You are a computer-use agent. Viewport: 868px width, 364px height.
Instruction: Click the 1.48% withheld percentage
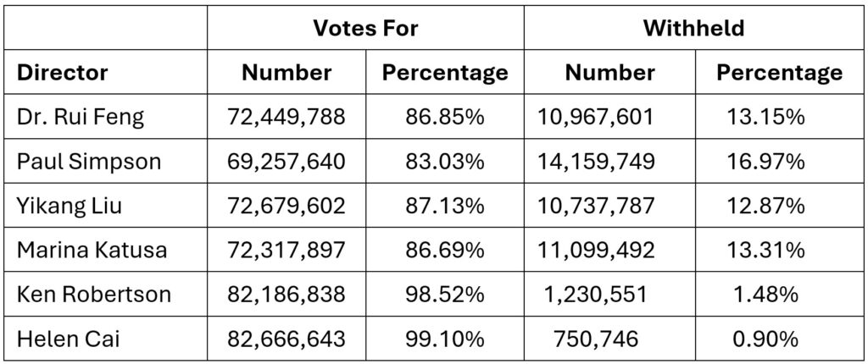tap(765, 295)
